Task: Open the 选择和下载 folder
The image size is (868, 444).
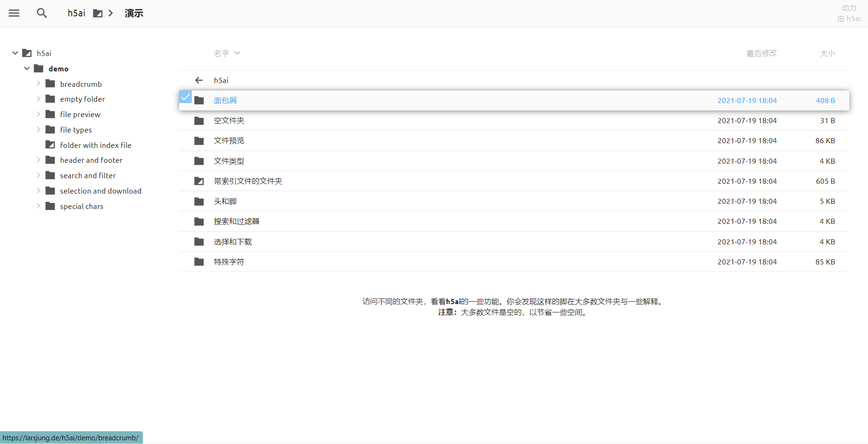Action: pyautogui.click(x=233, y=242)
